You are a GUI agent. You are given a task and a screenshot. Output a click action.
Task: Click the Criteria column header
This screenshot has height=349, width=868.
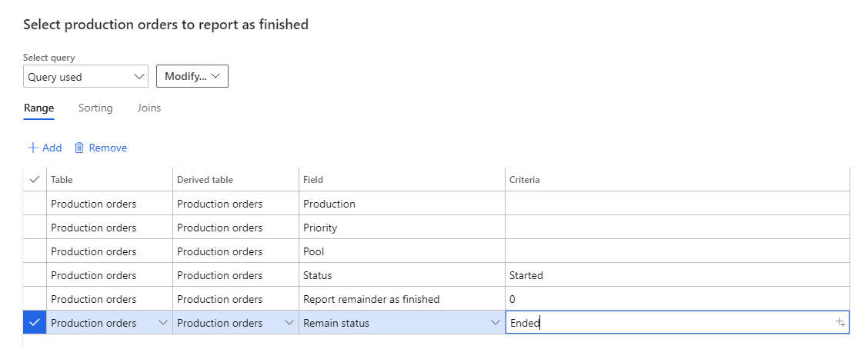524,180
